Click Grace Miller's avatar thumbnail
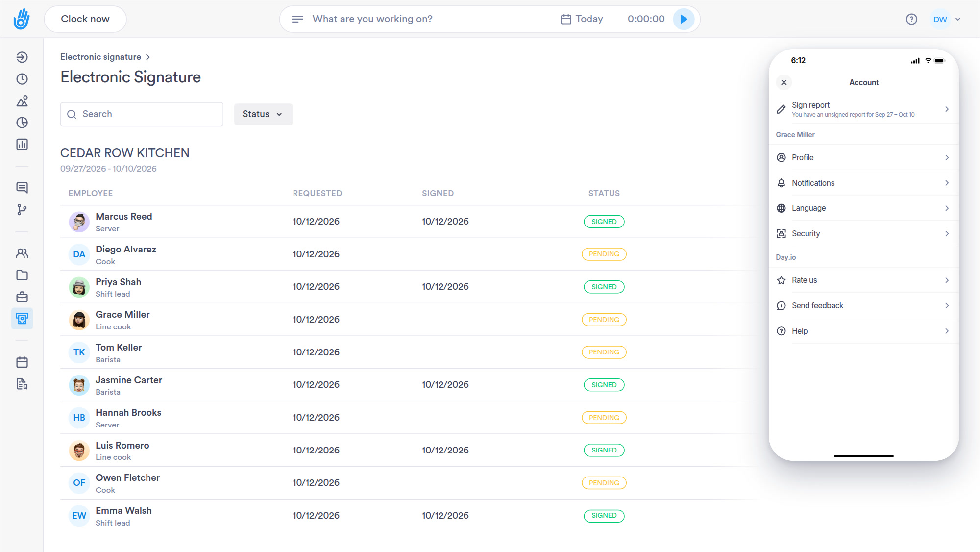 coord(79,320)
